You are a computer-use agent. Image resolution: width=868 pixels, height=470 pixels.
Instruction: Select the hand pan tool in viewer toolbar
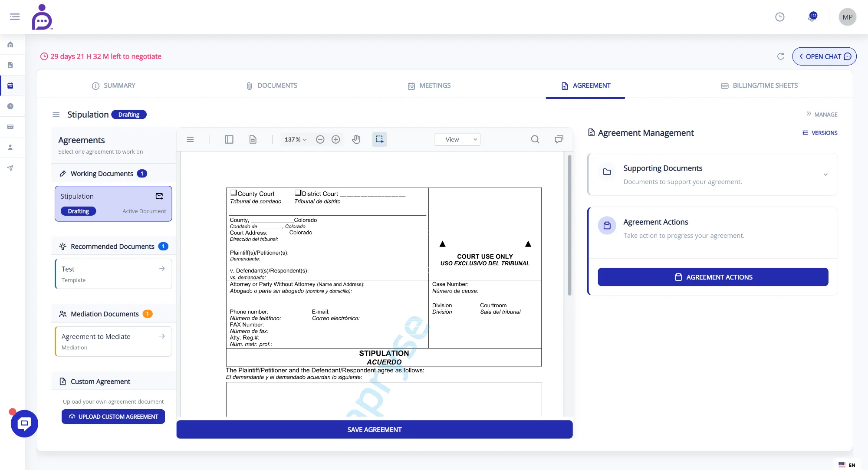coord(356,139)
